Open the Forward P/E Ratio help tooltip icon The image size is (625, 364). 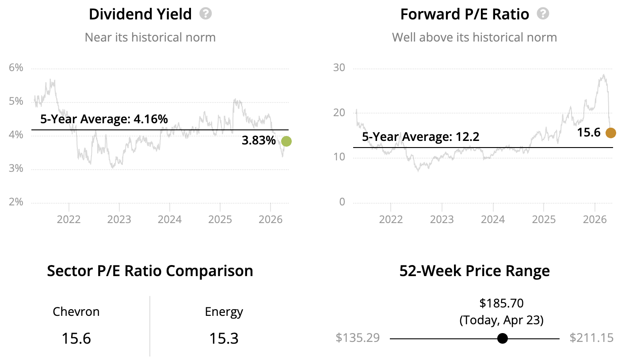543,14
